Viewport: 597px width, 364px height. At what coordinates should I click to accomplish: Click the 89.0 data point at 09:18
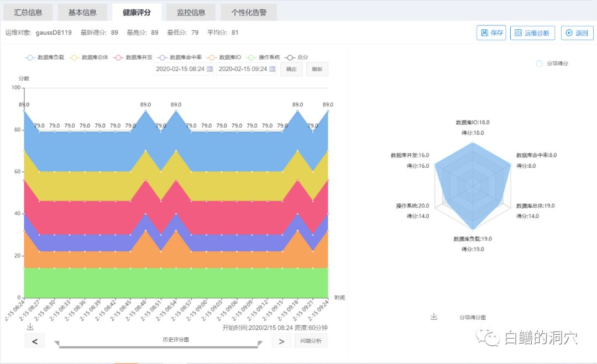click(x=297, y=111)
